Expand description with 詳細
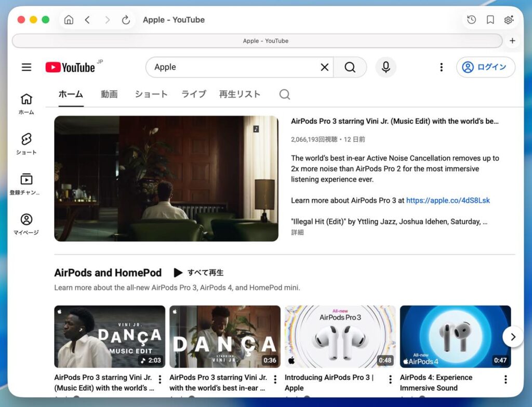 pyautogui.click(x=297, y=232)
